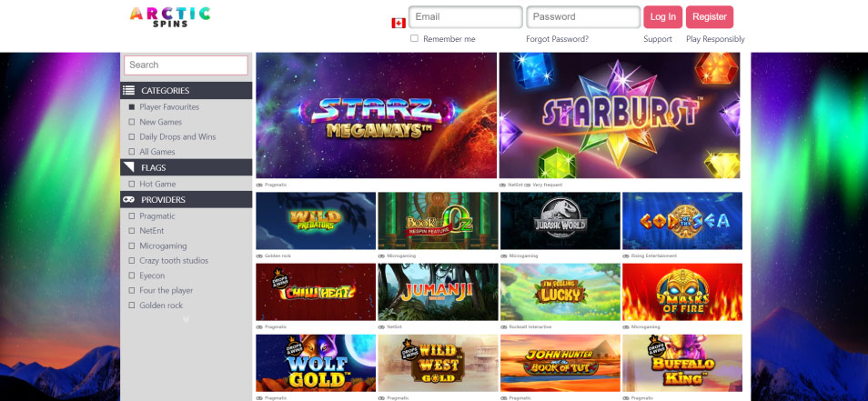The image size is (868, 401).
Task: Launch the Wild West Gold game
Action: pyautogui.click(x=438, y=363)
